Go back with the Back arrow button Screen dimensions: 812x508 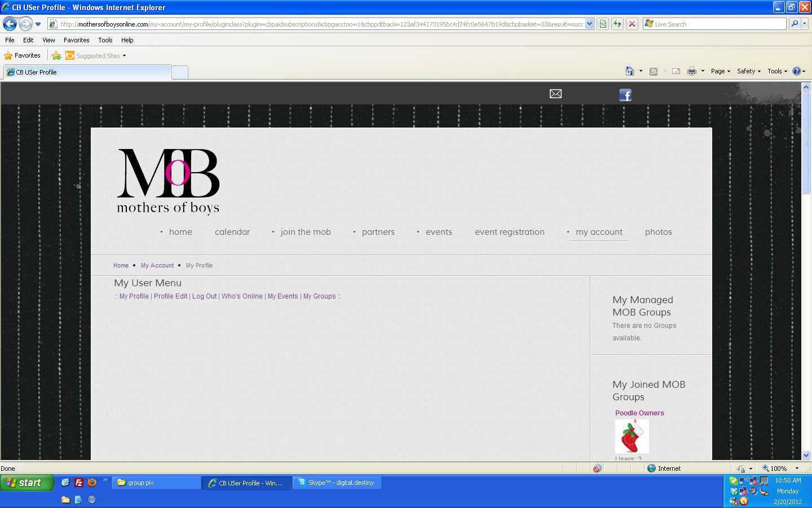pyautogui.click(x=10, y=24)
